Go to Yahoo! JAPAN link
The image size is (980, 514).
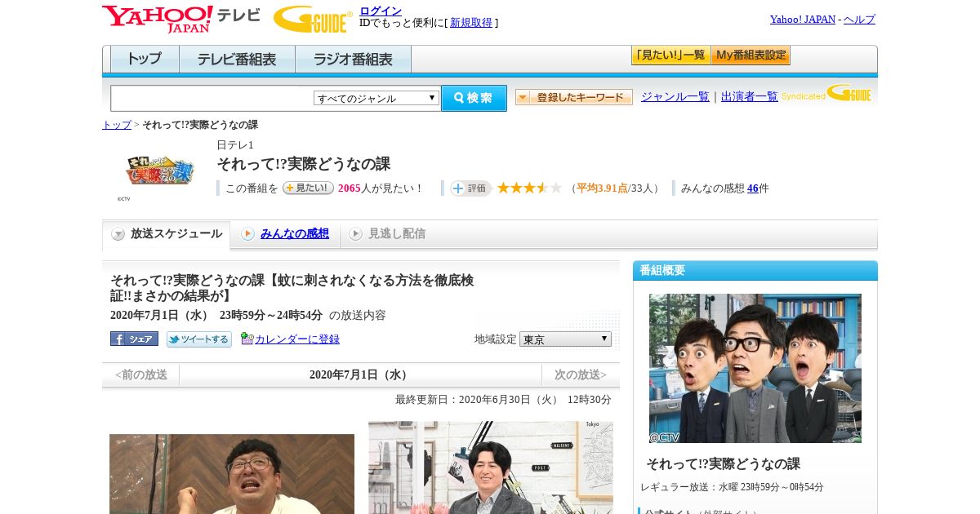tap(802, 20)
